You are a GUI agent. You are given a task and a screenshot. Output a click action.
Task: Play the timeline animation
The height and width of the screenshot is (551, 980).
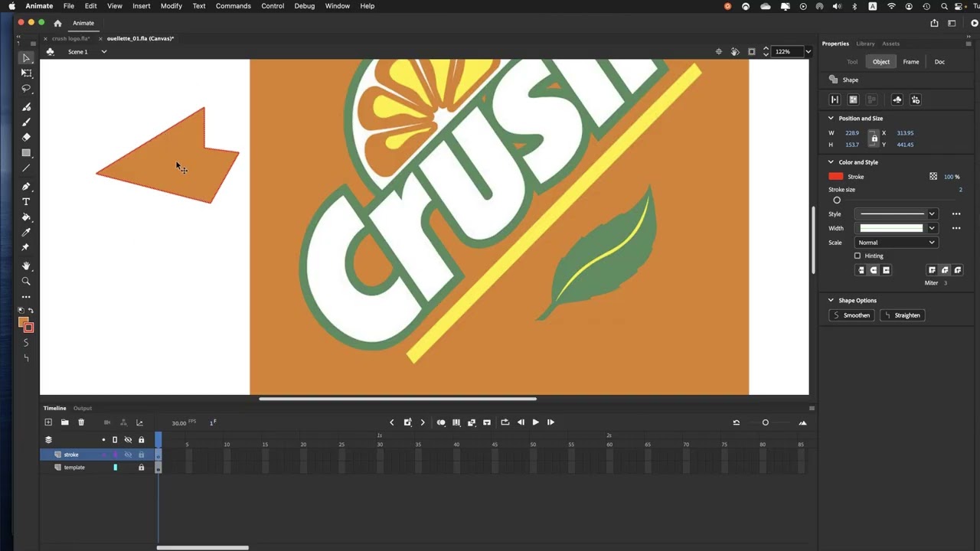535,422
